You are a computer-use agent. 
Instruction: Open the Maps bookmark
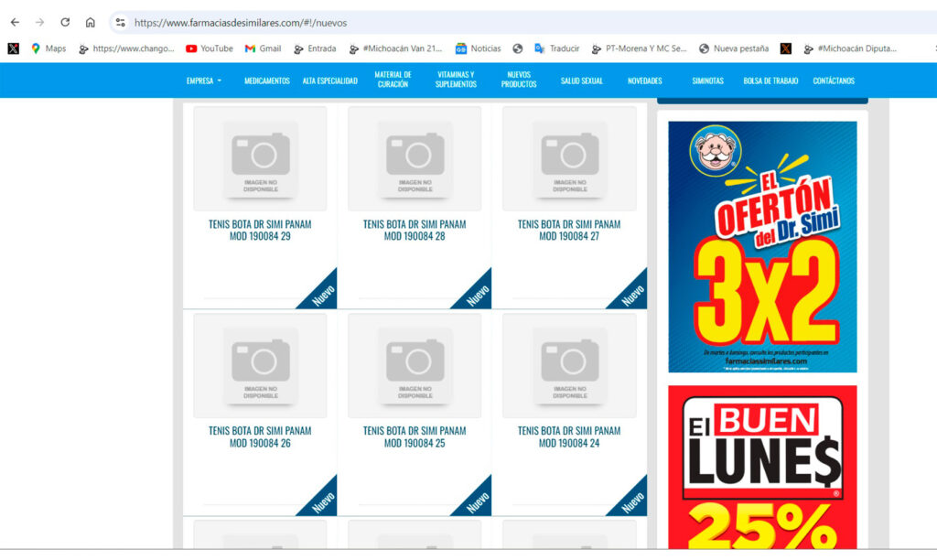(48, 48)
